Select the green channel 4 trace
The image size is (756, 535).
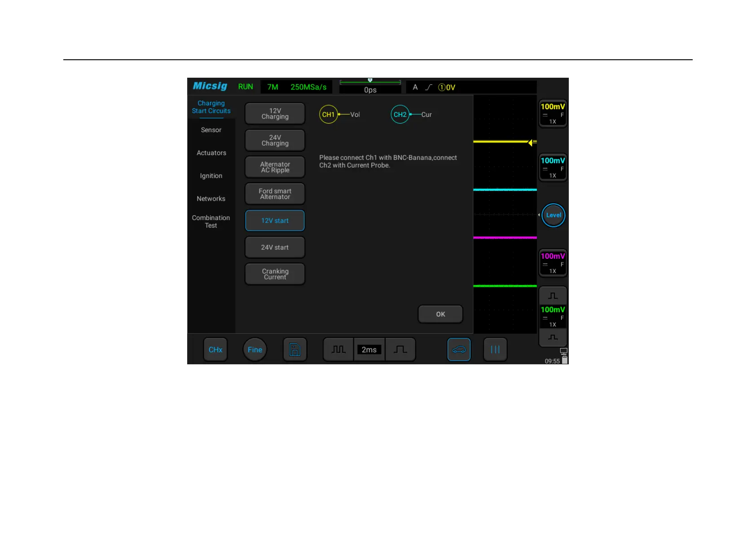coord(505,286)
